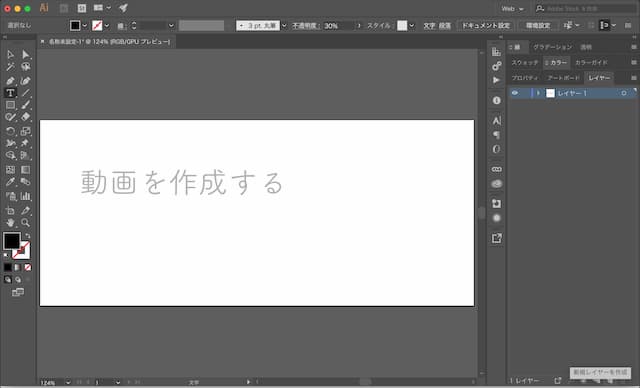Open the stroke weight dropdown
This screenshot has width=640, height=388.
point(171,26)
